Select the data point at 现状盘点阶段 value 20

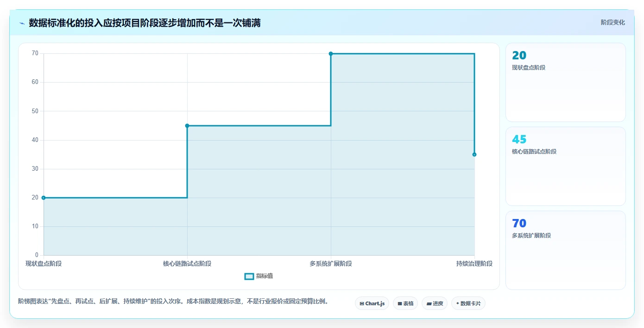[44, 198]
